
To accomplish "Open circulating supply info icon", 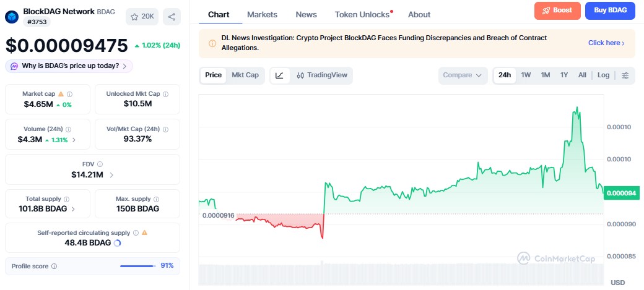I will [x=136, y=232].
